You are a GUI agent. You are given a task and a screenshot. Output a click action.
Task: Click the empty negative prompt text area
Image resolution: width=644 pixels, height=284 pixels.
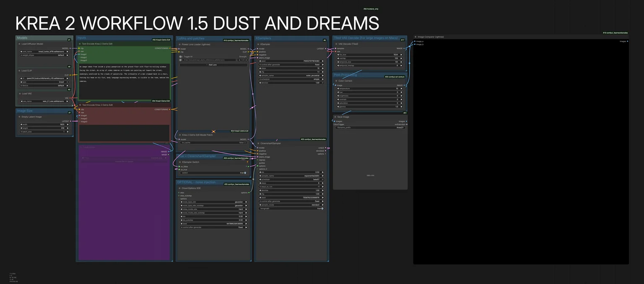click(x=124, y=133)
